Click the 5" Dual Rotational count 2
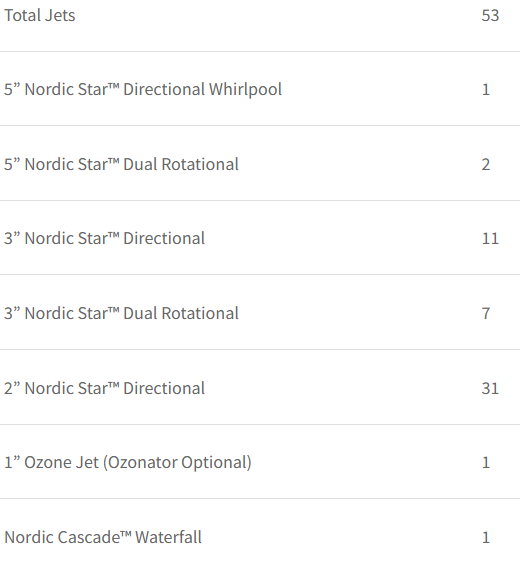The height and width of the screenshot is (567, 520). (x=486, y=165)
